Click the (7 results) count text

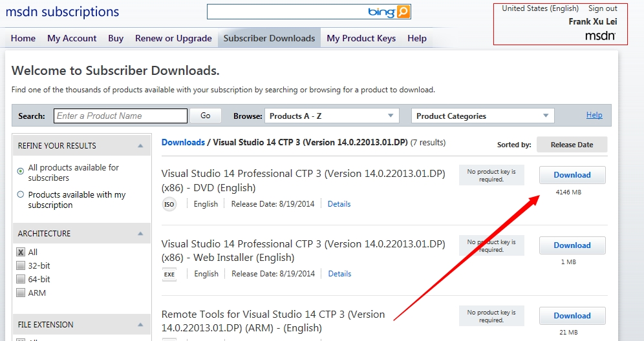(x=428, y=142)
